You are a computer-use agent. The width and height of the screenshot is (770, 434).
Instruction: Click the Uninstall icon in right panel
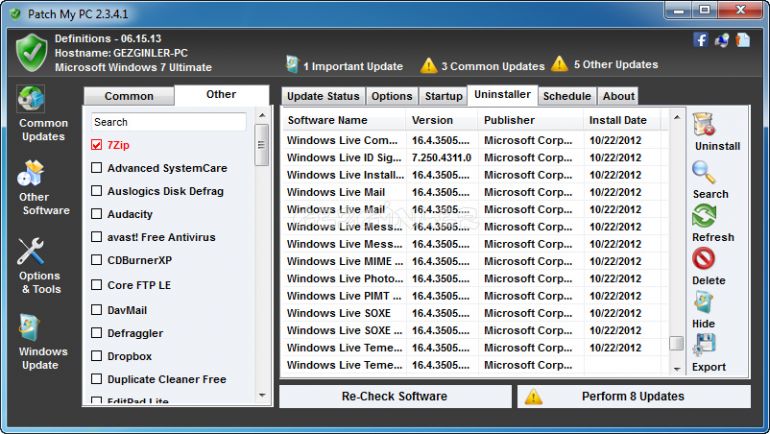(x=704, y=124)
